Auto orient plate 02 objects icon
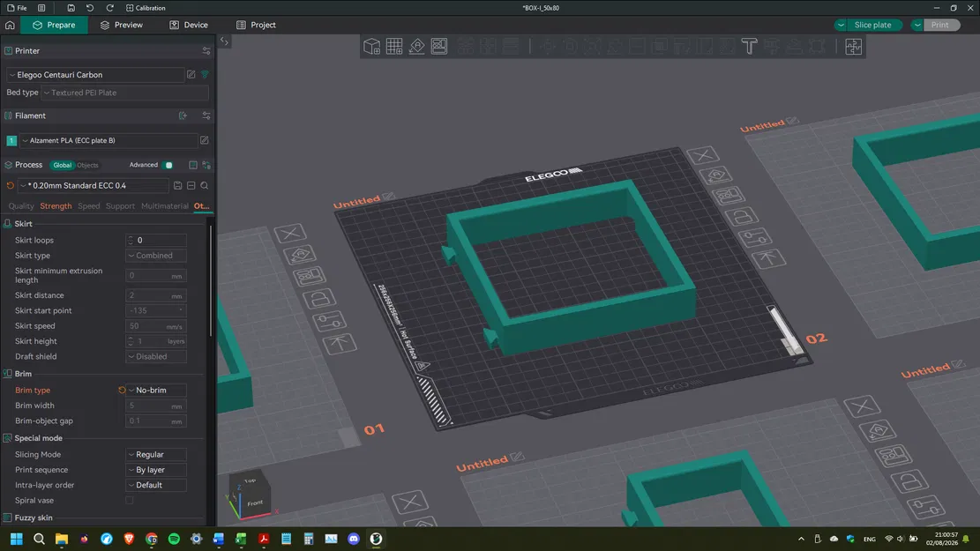 click(716, 175)
